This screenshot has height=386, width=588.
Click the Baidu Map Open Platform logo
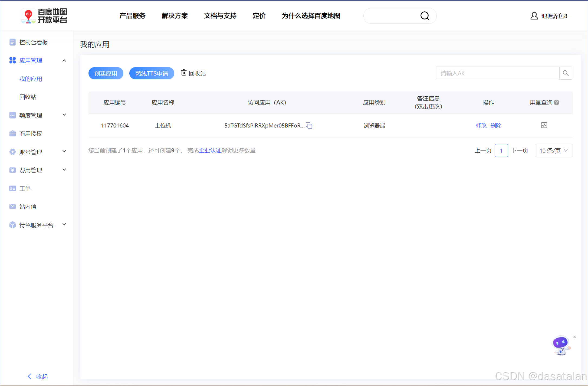click(x=44, y=16)
